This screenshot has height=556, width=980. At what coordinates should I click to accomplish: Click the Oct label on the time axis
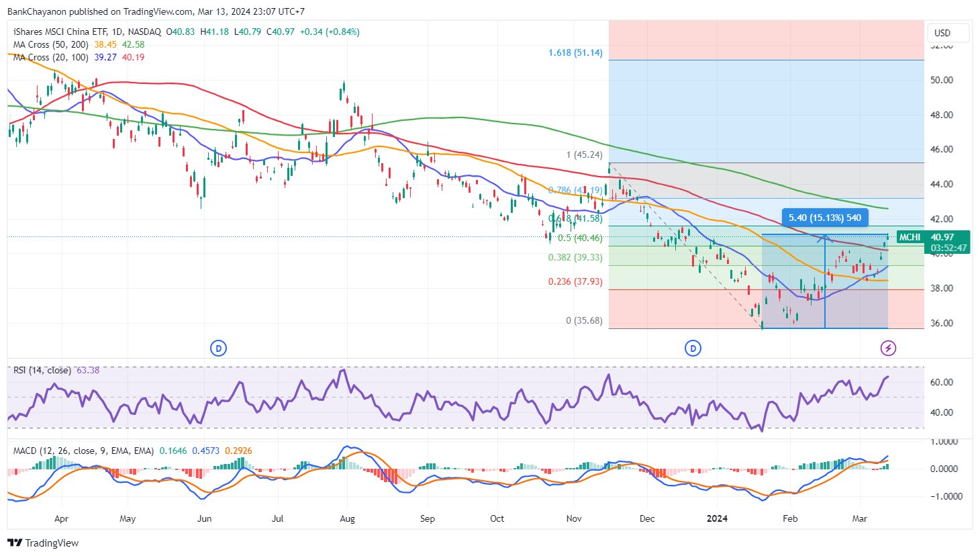pyautogui.click(x=497, y=518)
